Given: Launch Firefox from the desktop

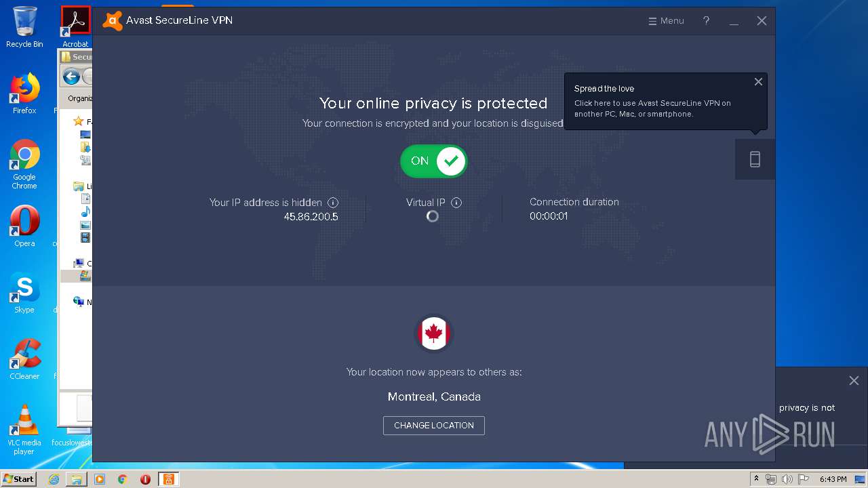Looking at the screenshot, I should click(24, 94).
